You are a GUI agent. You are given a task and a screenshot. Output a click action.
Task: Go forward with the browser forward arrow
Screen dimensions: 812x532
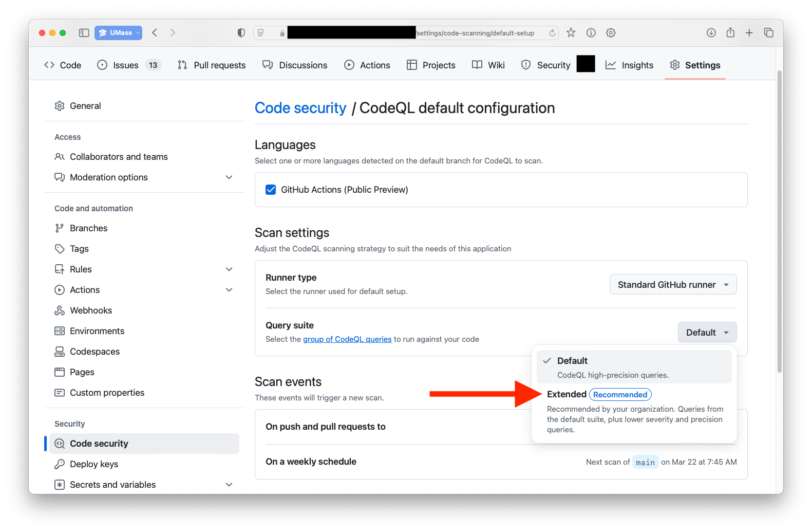[x=173, y=33]
